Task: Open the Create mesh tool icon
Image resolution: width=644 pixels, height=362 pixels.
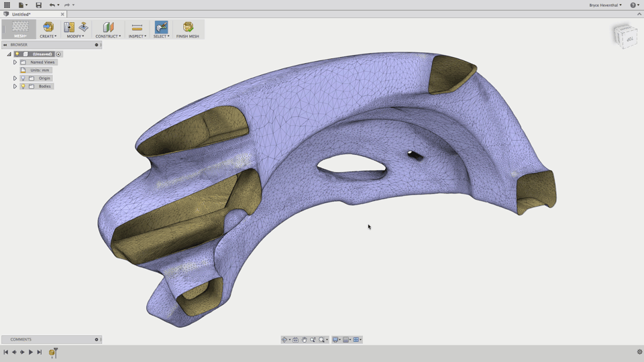Action: click(48, 27)
